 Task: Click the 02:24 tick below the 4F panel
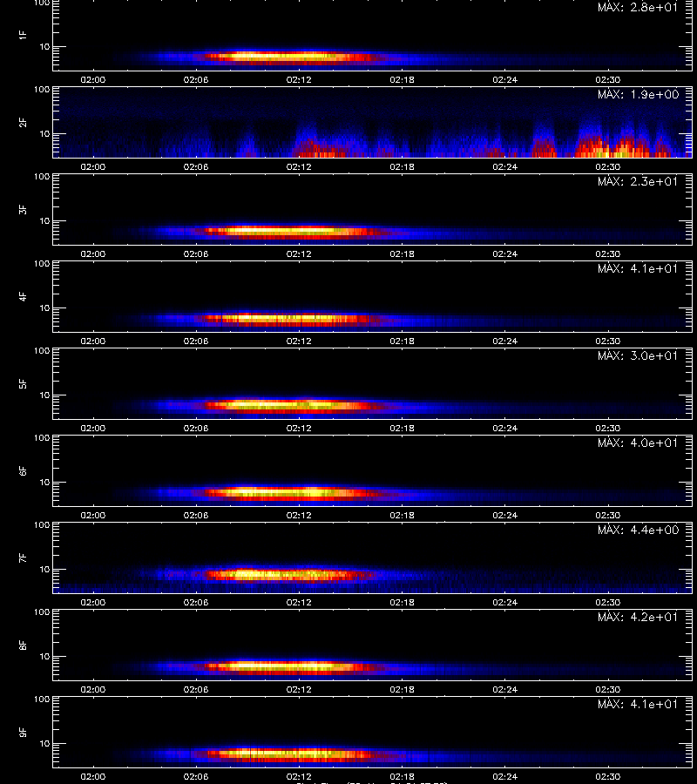pos(505,341)
